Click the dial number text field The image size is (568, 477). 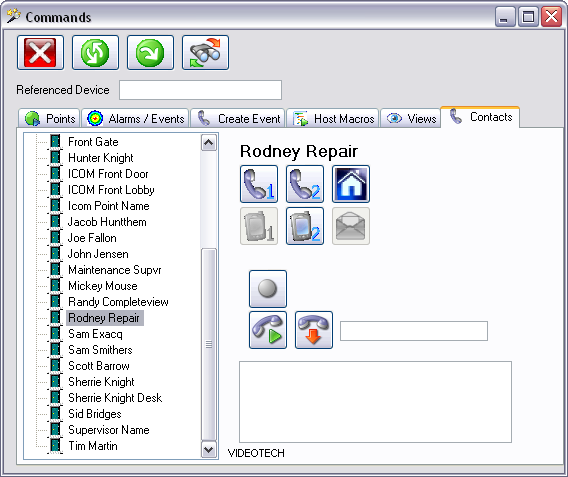point(414,331)
